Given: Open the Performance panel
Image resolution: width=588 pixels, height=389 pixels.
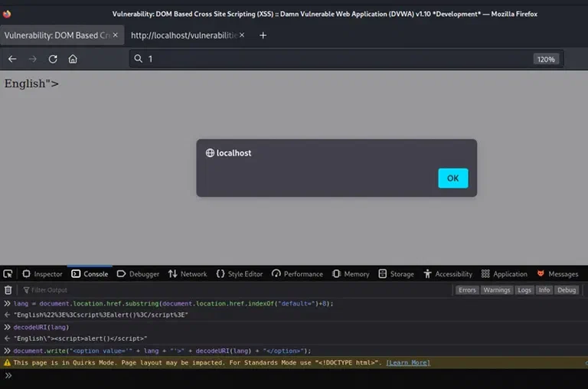Looking at the screenshot, I should (297, 274).
